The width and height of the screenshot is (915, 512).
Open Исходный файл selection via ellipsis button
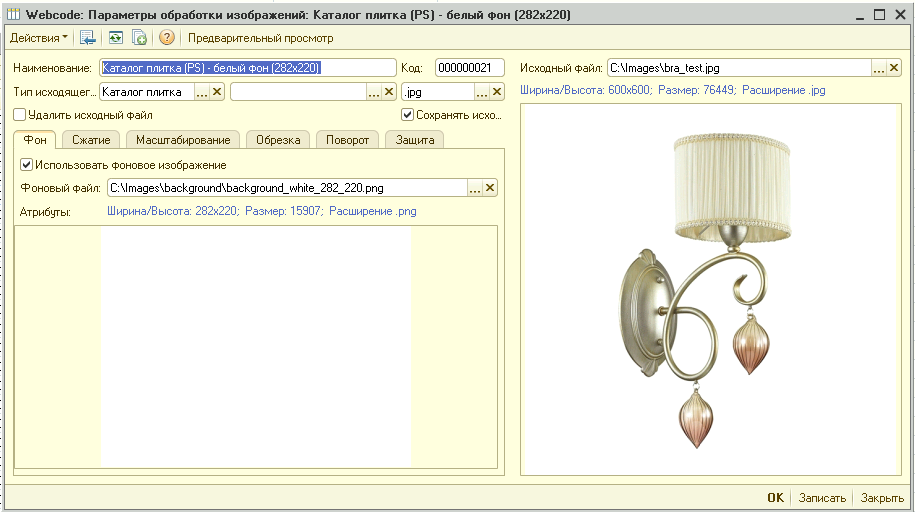[x=879, y=68]
